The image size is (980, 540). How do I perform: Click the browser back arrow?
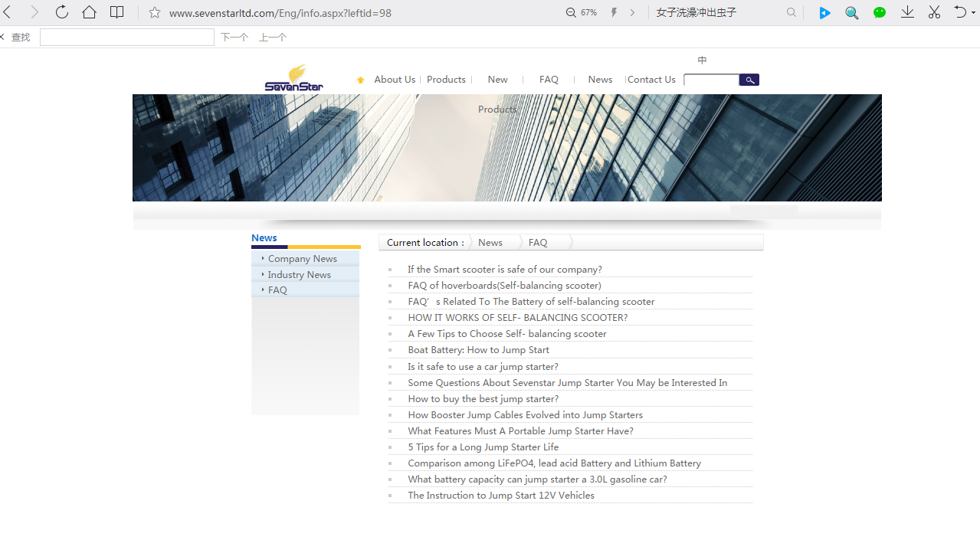(x=7, y=12)
